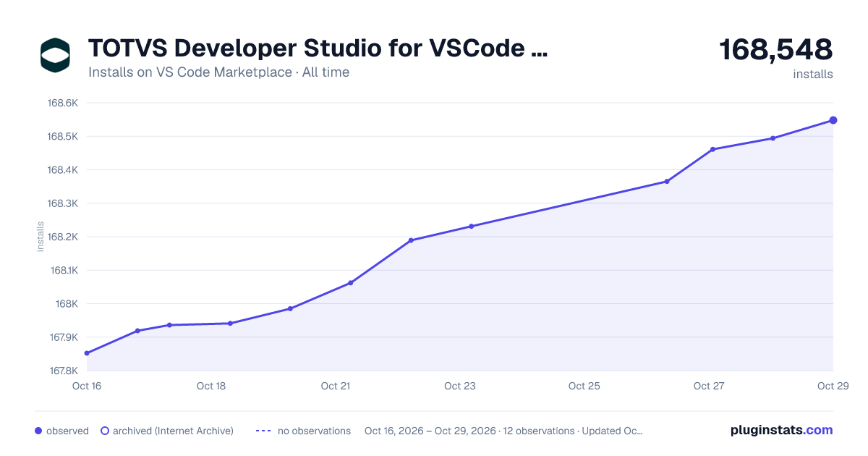The image size is (868, 456).
Task: Click the chart title TOTVS Developer Studio for VSCode
Action: [318, 48]
